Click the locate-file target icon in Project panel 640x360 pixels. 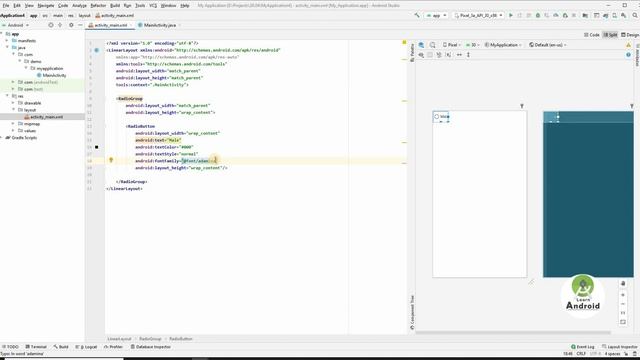pyautogui.click(x=51, y=25)
